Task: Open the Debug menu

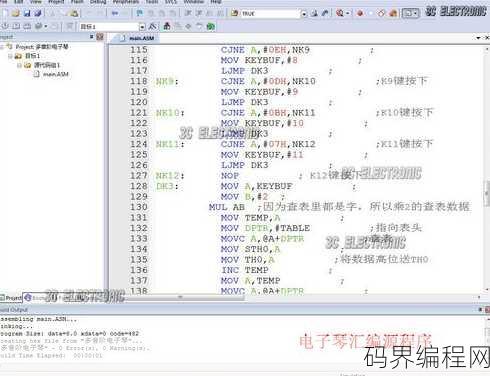Action: pos(98,2)
